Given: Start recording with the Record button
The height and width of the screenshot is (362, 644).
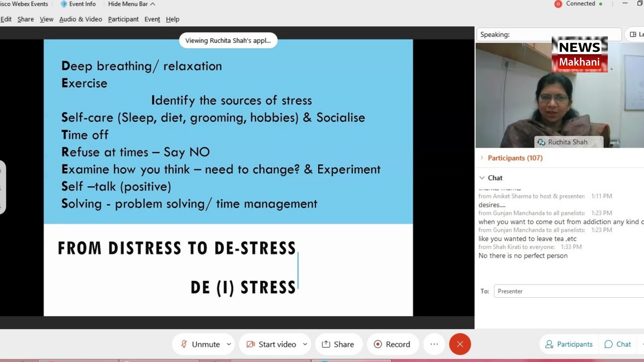Looking at the screenshot, I should [392, 344].
